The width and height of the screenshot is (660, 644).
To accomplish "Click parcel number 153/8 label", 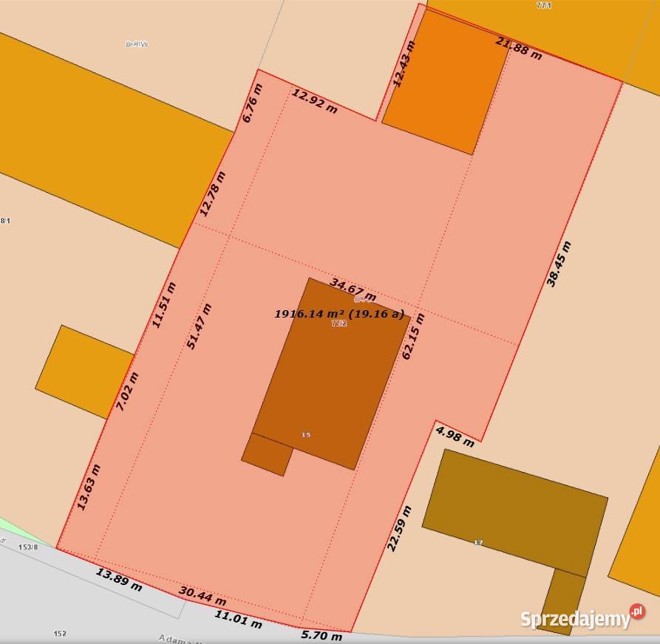I will point(28,547).
